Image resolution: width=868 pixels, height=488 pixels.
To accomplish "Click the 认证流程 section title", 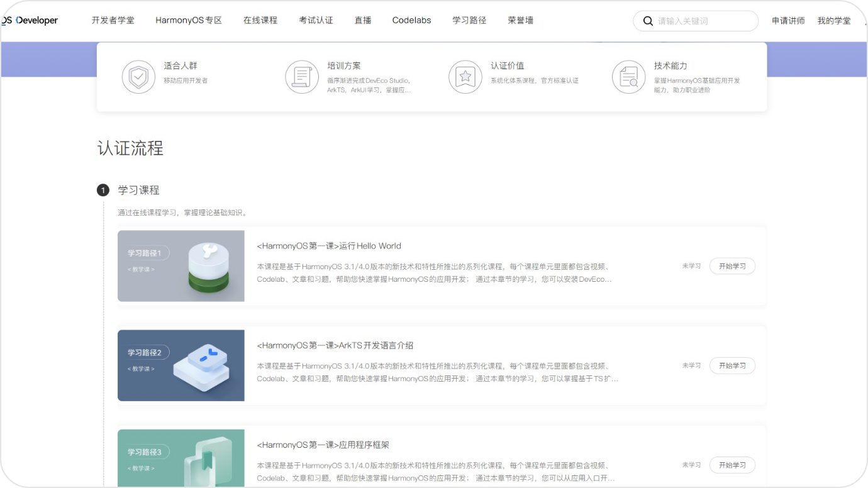I will coord(130,148).
